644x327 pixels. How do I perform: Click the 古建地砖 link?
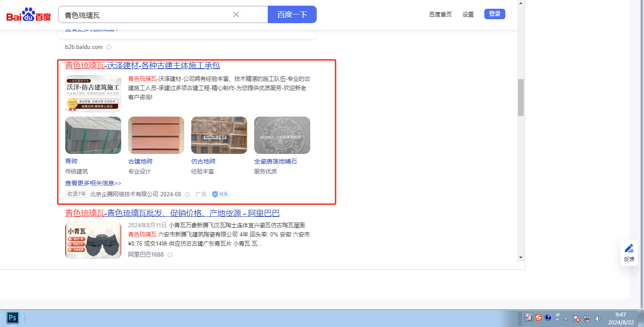click(140, 161)
